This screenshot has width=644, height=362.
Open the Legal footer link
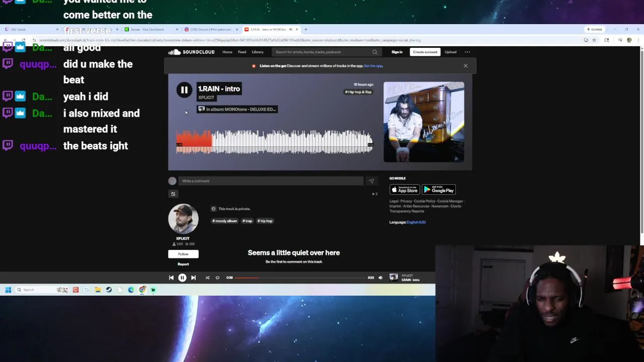coord(393,201)
